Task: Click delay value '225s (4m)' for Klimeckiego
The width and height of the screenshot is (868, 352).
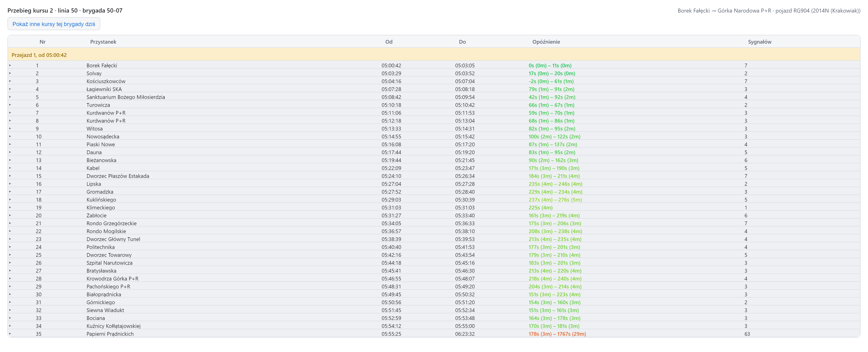Action: coord(541,207)
